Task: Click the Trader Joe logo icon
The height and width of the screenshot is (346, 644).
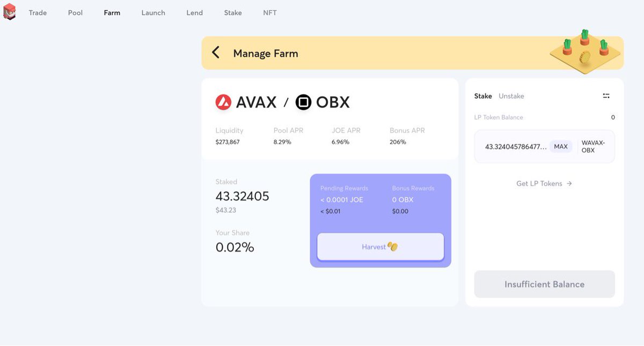Action: coord(9,12)
